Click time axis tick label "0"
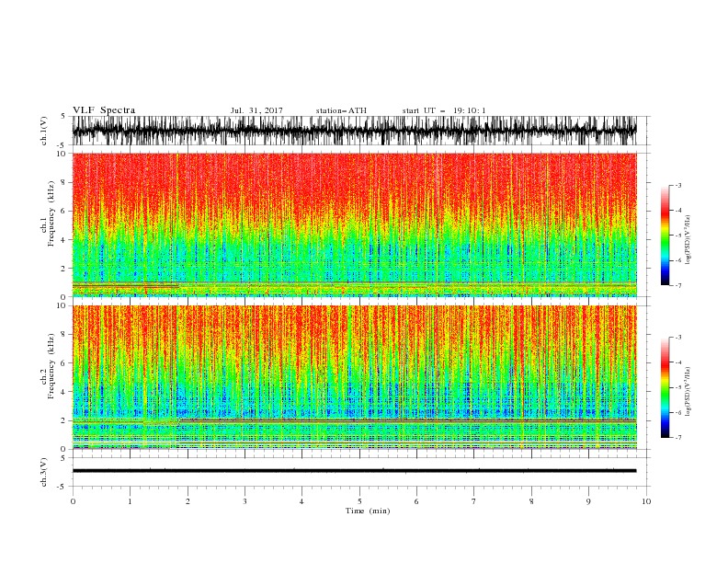Viewport: 728px width, 563px height. [x=73, y=501]
